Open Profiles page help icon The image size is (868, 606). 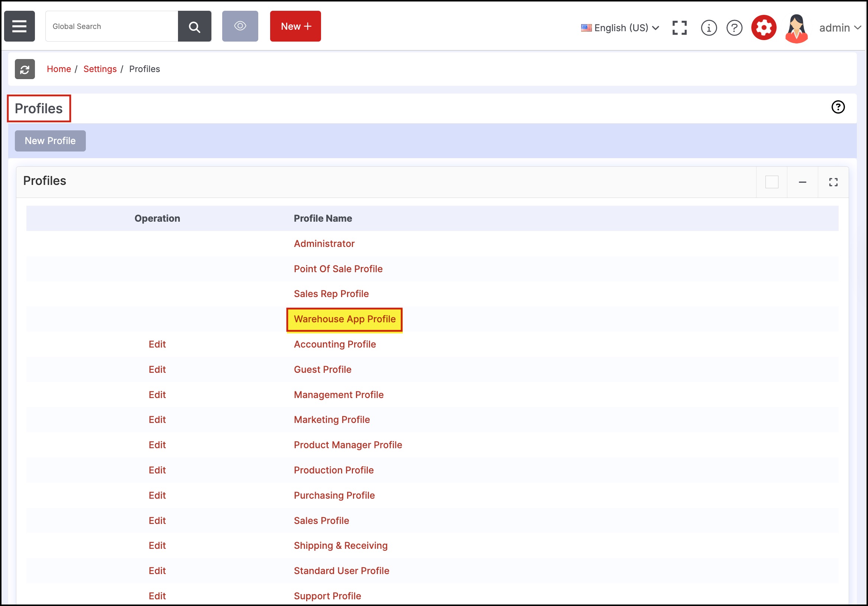coord(838,107)
